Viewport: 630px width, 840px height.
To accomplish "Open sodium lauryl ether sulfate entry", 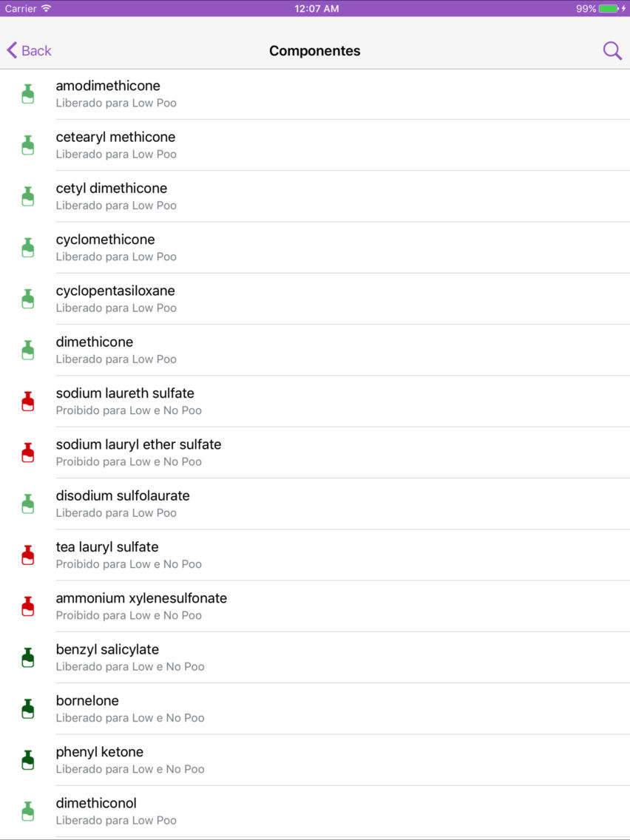I will tap(315, 453).
